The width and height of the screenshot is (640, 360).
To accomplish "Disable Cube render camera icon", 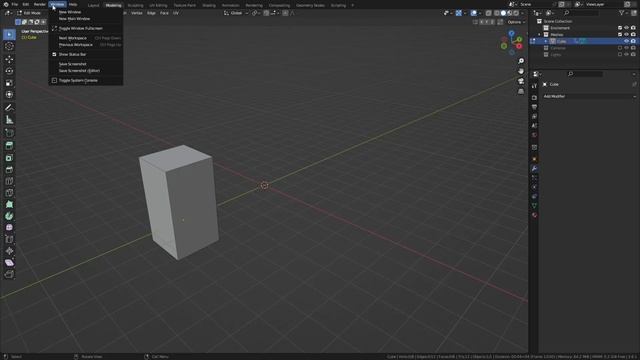I will [633, 41].
